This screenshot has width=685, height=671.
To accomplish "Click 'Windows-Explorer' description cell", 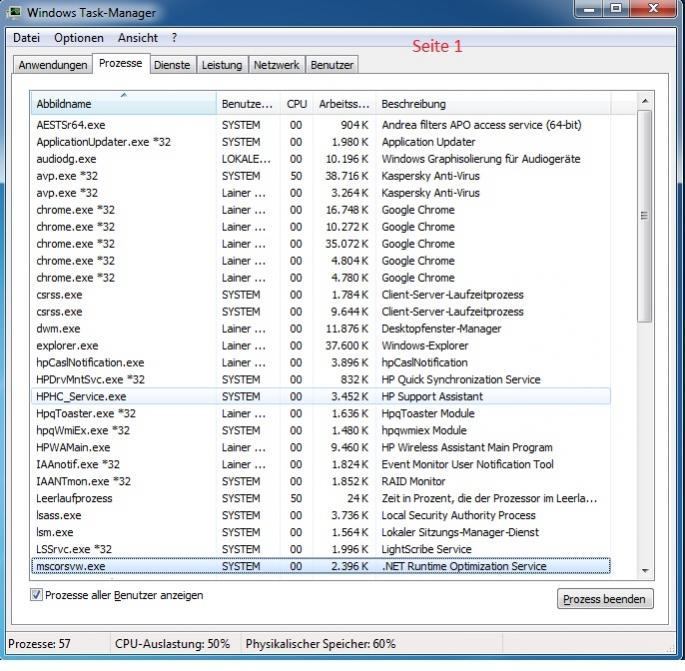I will [x=425, y=346].
